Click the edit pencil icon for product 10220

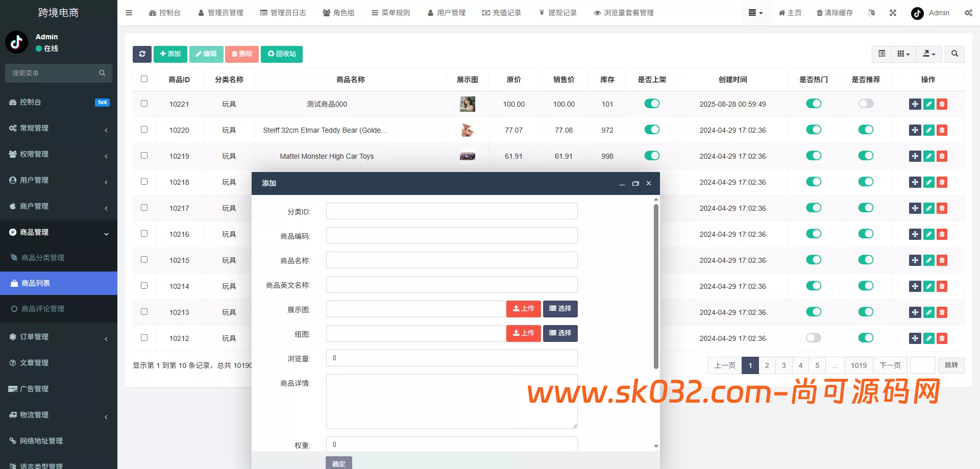tap(928, 130)
